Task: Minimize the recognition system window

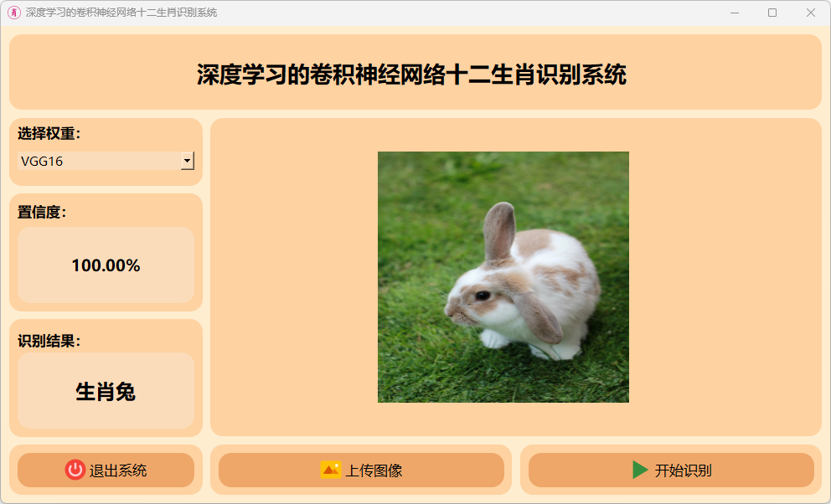Action: coord(734,13)
